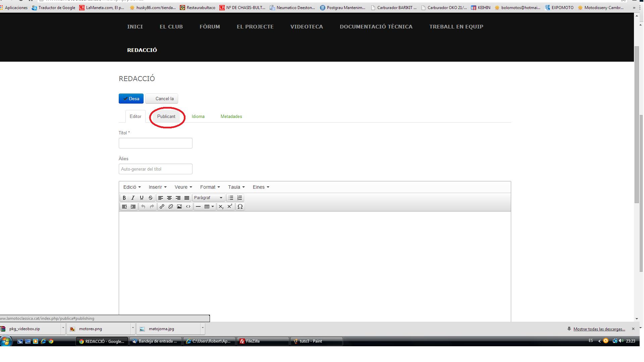Switch to the Metadades tab
Image resolution: width=644 pixels, height=362 pixels.
click(x=231, y=116)
